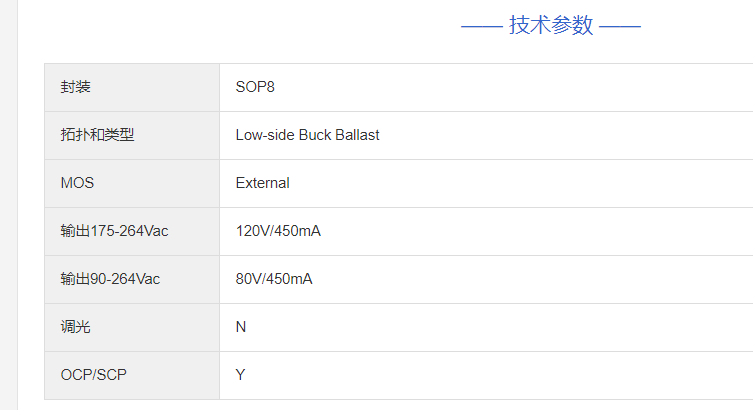Click the word Ballast in topology row

coord(359,135)
